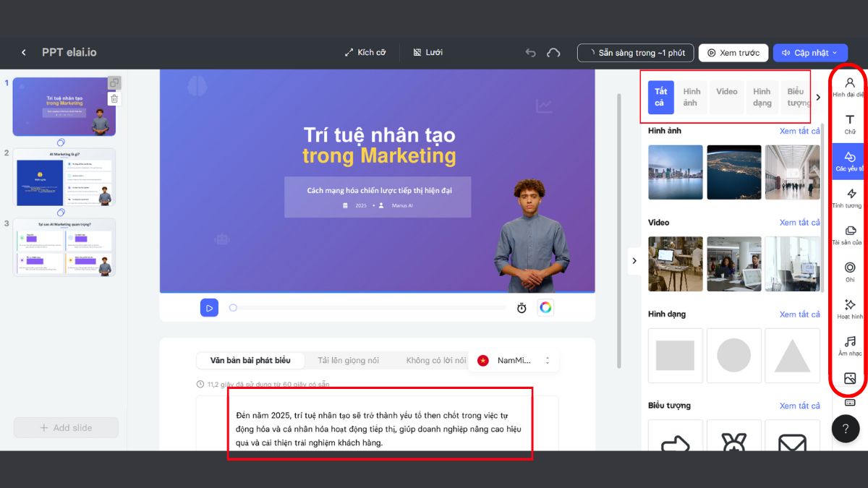Click the Add slide button
Image resolution: width=868 pixels, height=488 pixels.
(x=66, y=427)
